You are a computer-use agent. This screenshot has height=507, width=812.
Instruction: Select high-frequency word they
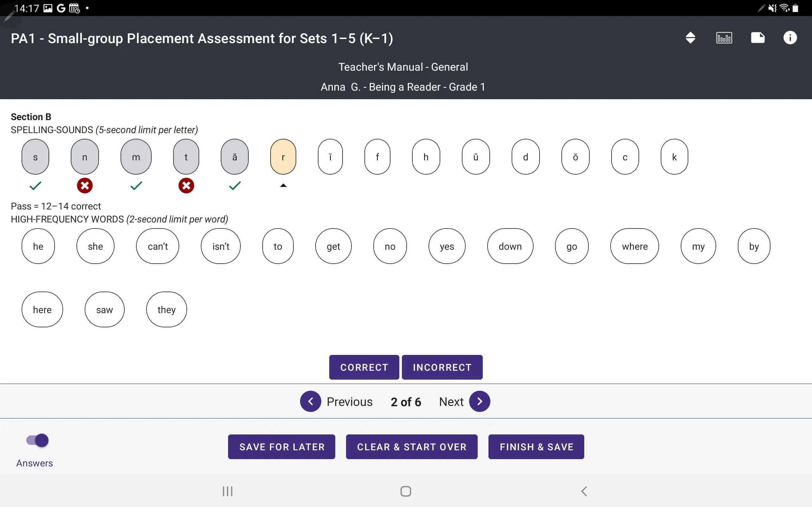pyautogui.click(x=167, y=309)
